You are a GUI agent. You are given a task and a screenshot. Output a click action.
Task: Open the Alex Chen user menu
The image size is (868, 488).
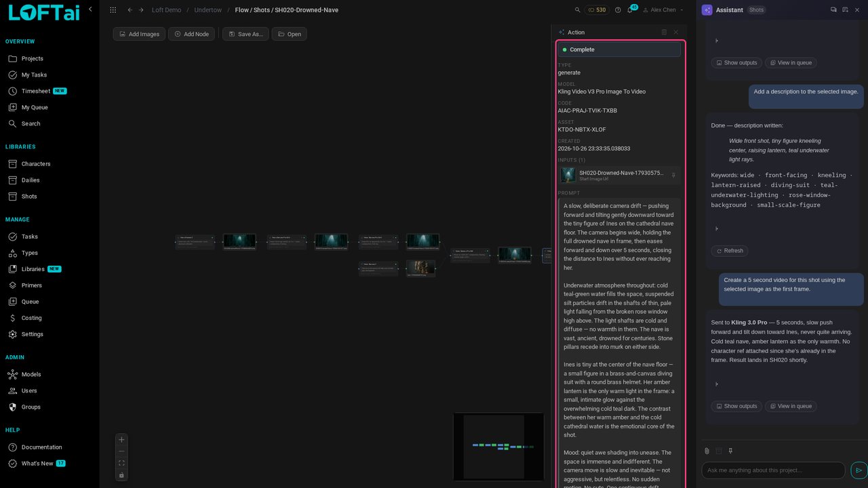click(663, 10)
